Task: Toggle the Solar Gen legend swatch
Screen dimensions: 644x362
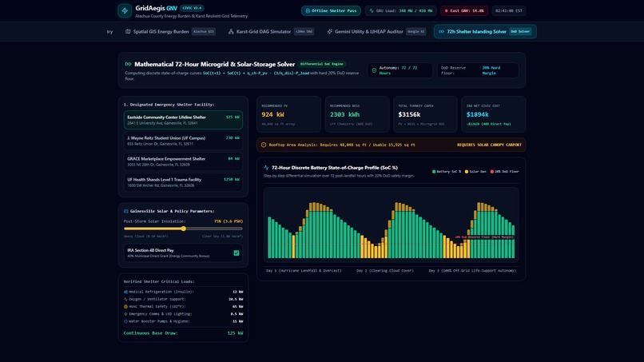Action: click(x=467, y=172)
